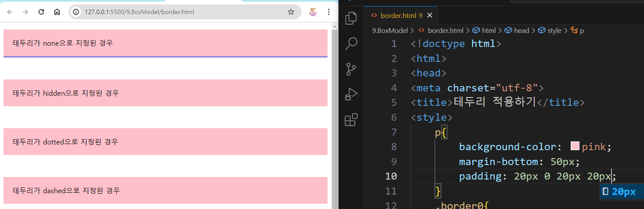The image size is (644, 209).
Task: Click line number 6 in gutter
Action: (394, 117)
